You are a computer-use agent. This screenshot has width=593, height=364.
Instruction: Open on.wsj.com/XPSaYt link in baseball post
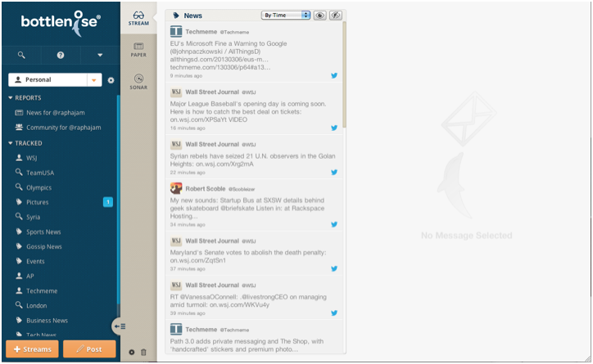(199, 119)
